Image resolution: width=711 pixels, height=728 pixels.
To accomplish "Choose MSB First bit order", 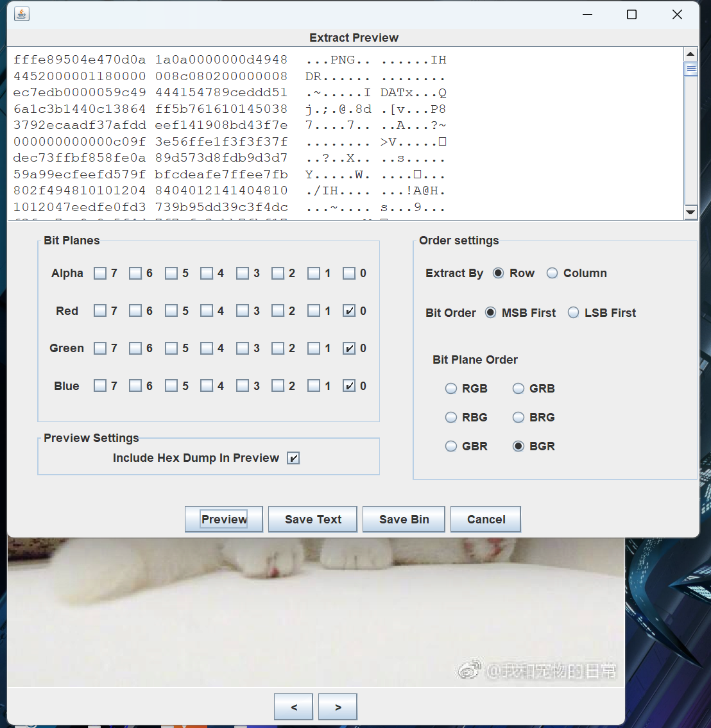I will coord(490,313).
